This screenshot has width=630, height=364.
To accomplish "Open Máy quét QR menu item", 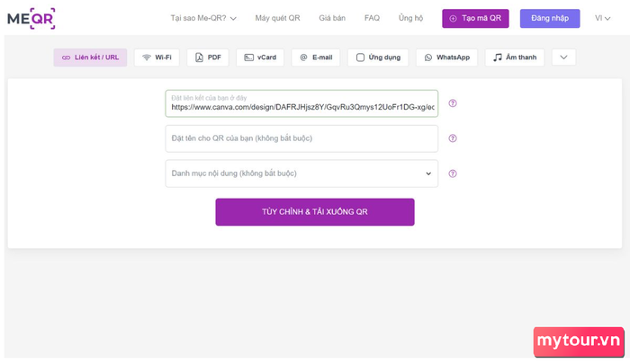I will (277, 18).
